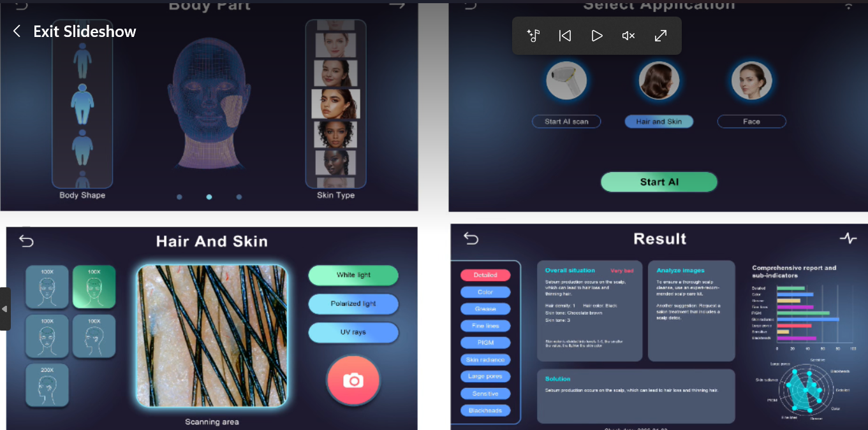Open the Grease result tab
The width and height of the screenshot is (868, 430).
485,309
